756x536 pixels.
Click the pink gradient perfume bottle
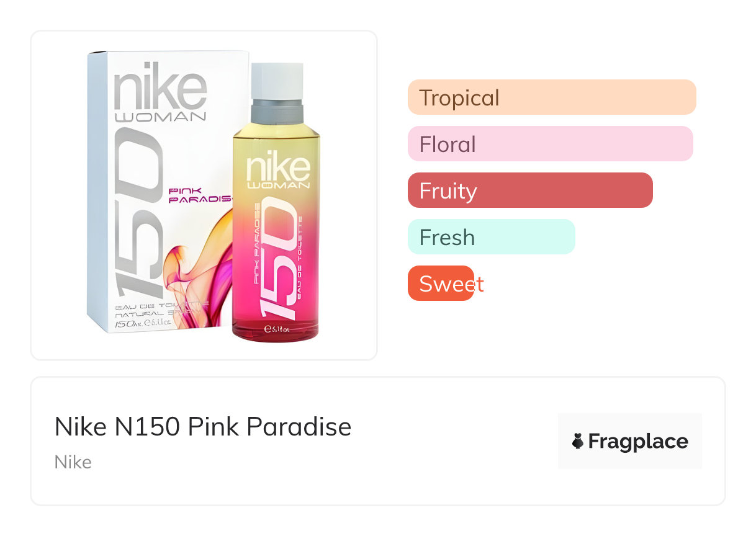click(x=276, y=248)
